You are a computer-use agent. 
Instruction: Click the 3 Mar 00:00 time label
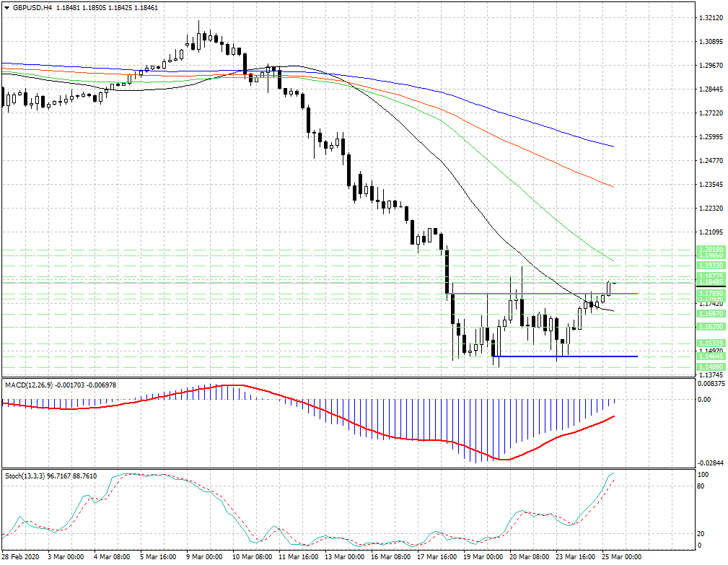pyautogui.click(x=66, y=556)
